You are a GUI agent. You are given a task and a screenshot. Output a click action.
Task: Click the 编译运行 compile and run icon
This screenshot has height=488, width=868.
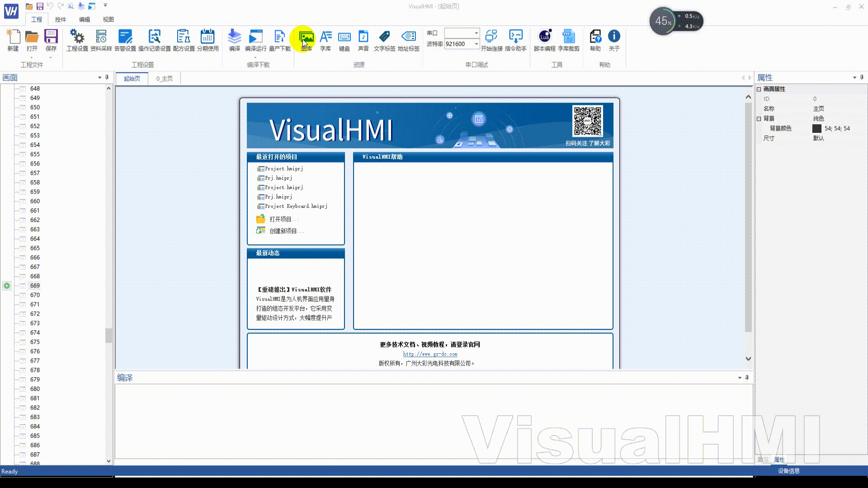256,40
